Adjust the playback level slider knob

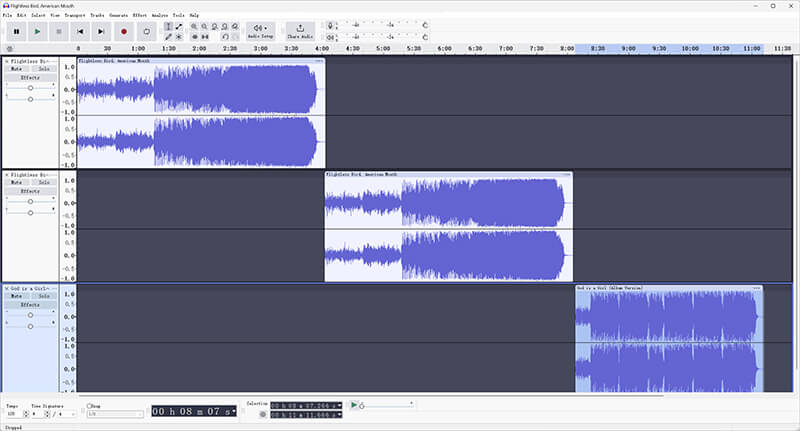425,37
